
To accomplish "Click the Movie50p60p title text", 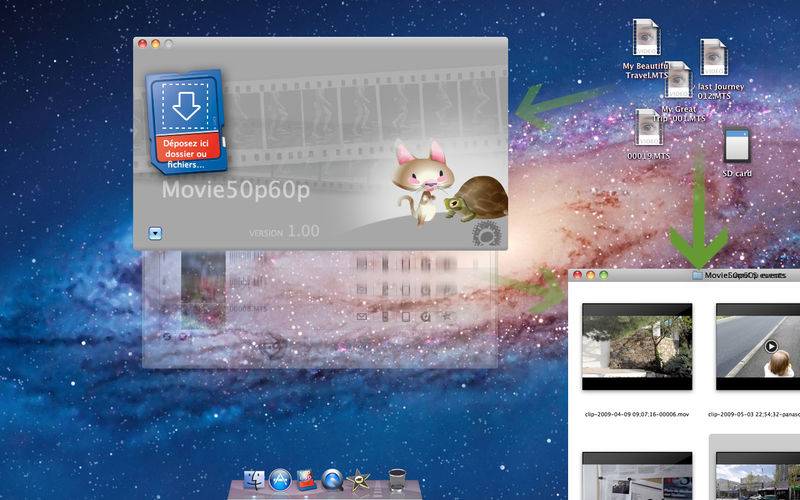I will [236, 190].
